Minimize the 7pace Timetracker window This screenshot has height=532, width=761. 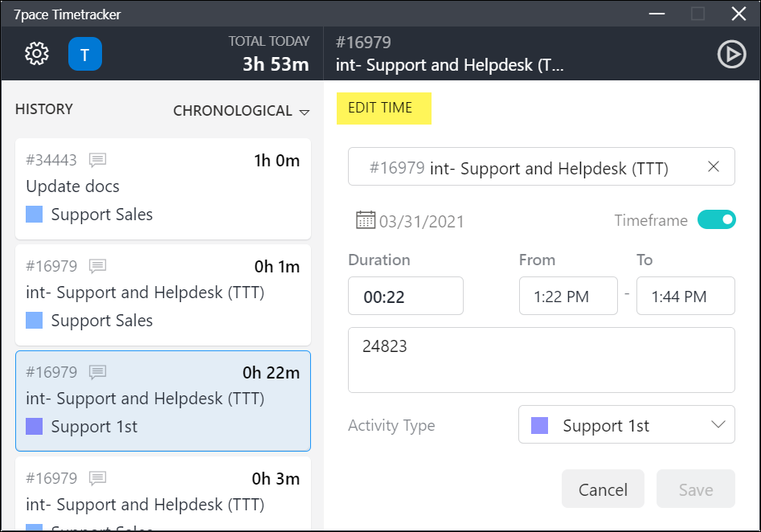coord(657,14)
